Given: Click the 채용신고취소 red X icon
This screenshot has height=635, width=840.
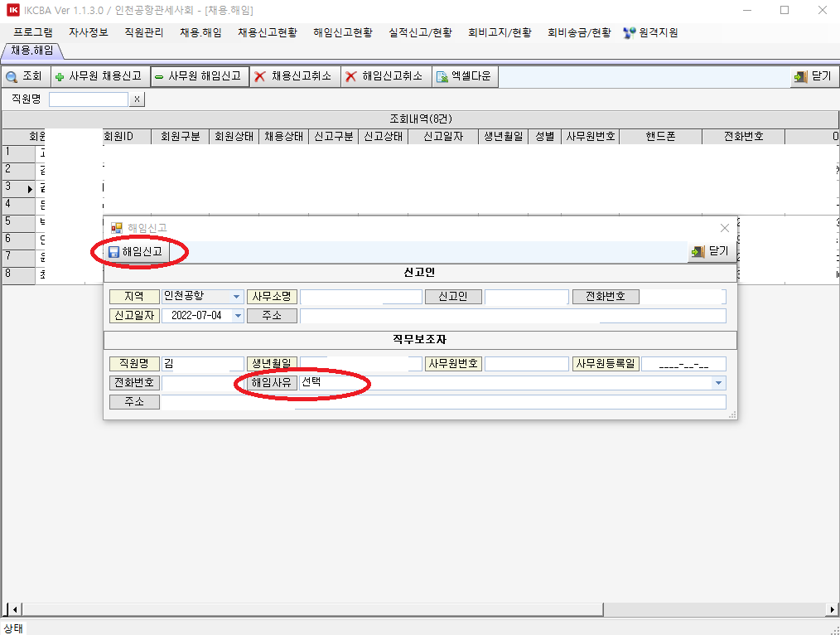Looking at the screenshot, I should [260, 76].
